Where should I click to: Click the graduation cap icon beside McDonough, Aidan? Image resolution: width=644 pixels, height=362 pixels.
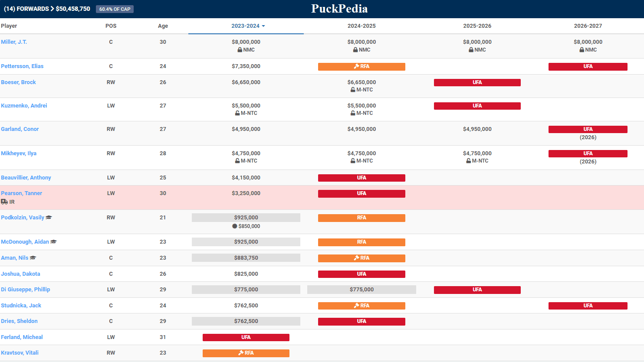coord(53,242)
